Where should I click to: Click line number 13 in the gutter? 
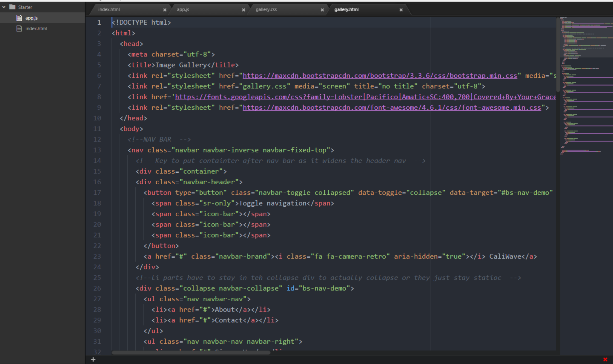pyautogui.click(x=97, y=150)
